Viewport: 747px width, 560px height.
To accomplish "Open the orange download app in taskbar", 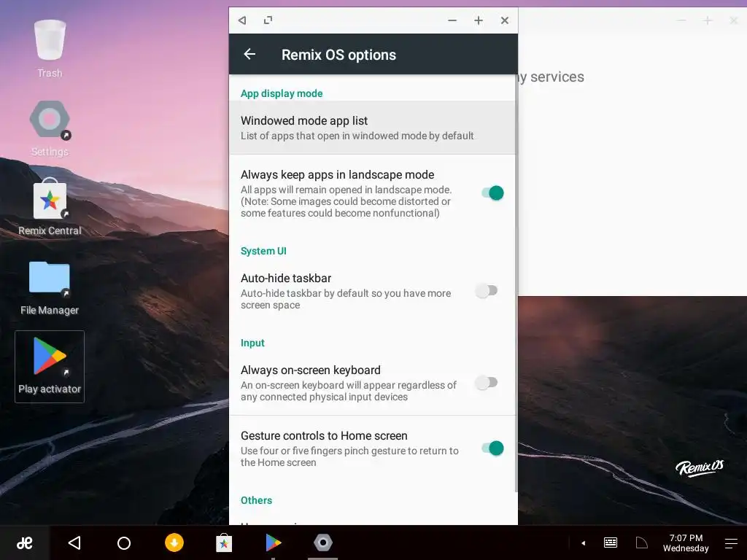I will (174, 542).
